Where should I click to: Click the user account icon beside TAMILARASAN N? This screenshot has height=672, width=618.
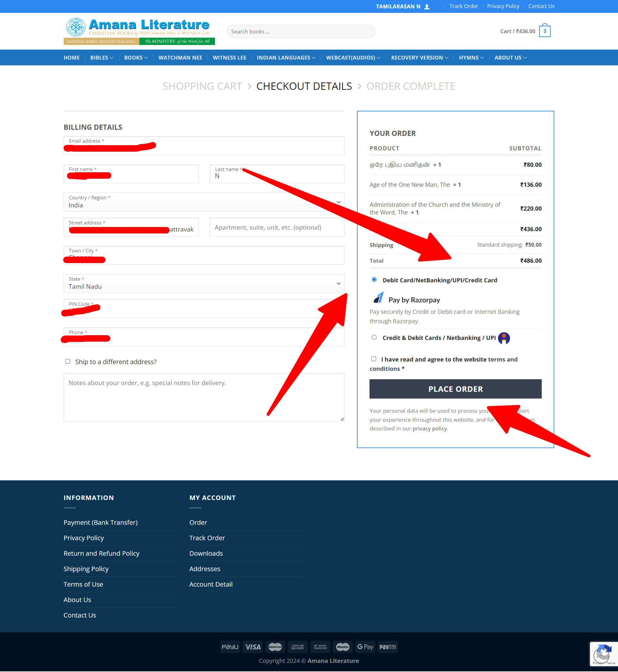(427, 6)
